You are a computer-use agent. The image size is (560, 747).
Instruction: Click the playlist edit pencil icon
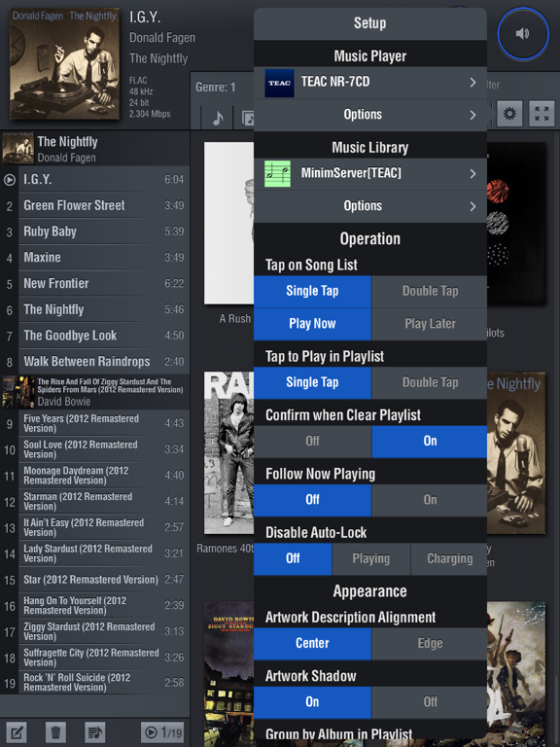click(17, 732)
